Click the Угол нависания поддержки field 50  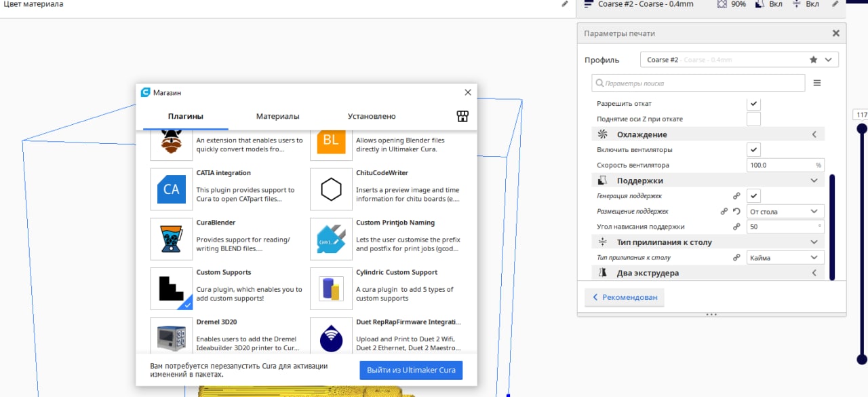[785, 227]
